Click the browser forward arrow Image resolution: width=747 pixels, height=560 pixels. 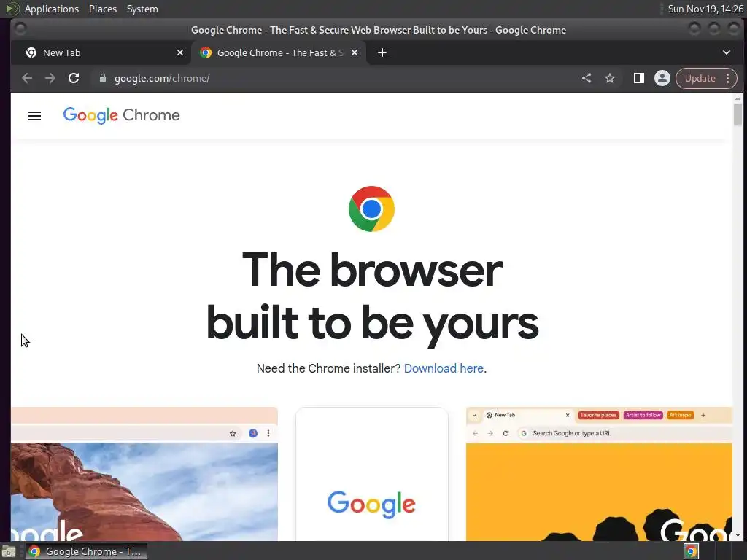[x=50, y=78]
